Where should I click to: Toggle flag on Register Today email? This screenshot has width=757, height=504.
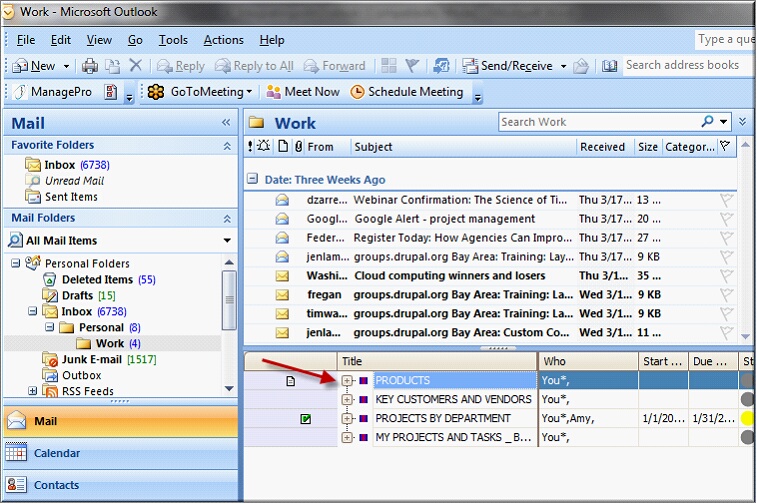[x=726, y=238]
